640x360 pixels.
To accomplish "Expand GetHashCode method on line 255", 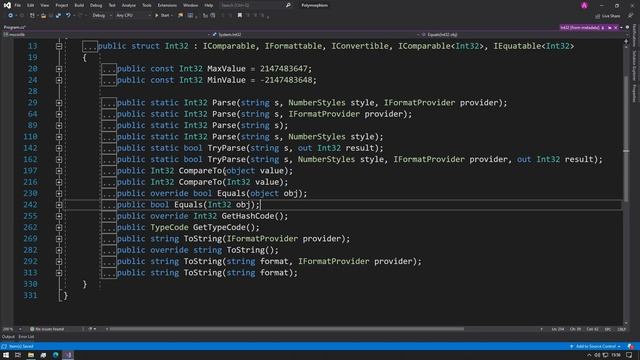I will [59, 216].
